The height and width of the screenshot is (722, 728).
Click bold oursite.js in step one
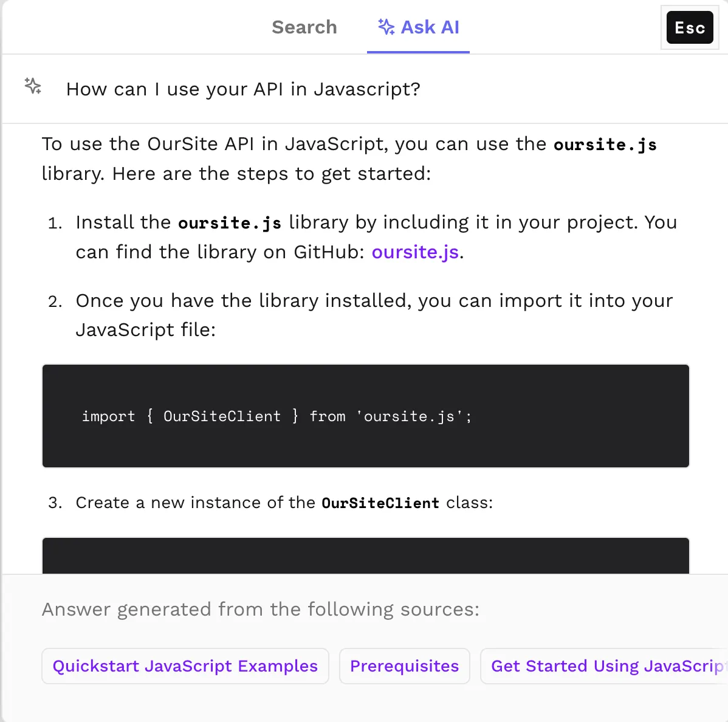coord(229,223)
